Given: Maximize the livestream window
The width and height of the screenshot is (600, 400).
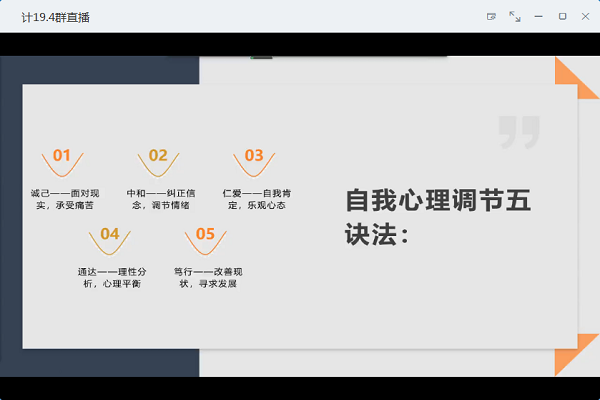Looking at the screenshot, I should click(x=562, y=16).
